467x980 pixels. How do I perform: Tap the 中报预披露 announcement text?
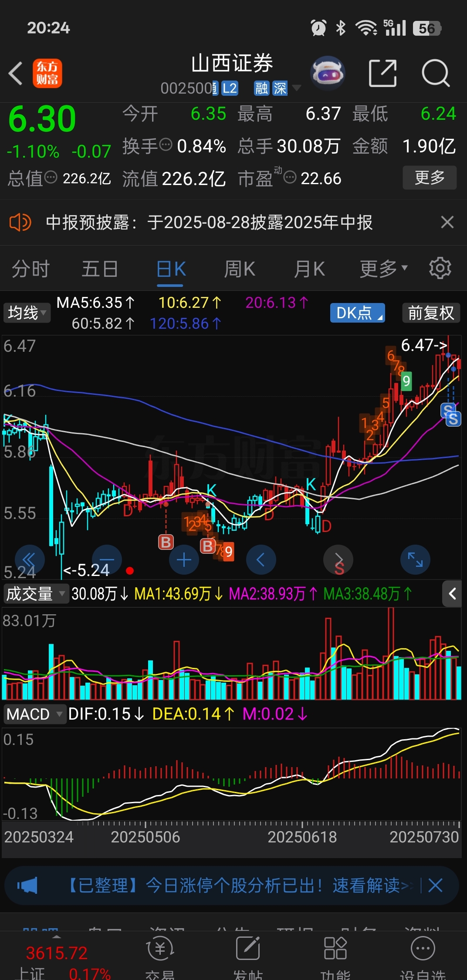209,222
